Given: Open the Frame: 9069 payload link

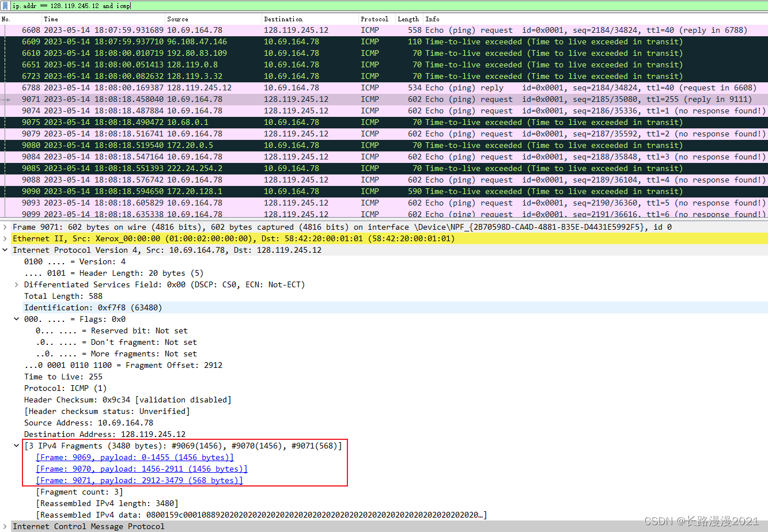Looking at the screenshot, I should [x=134, y=457].
